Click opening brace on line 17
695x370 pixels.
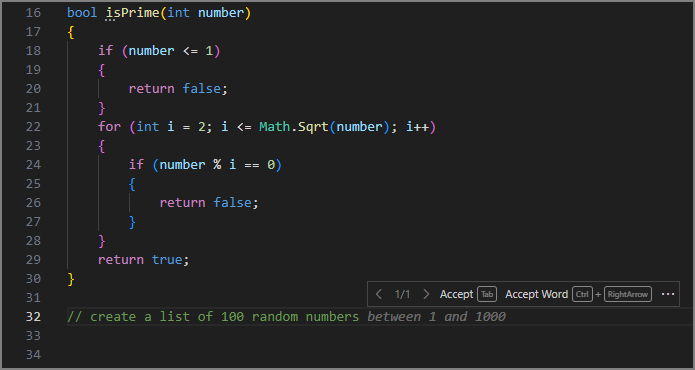[70, 32]
